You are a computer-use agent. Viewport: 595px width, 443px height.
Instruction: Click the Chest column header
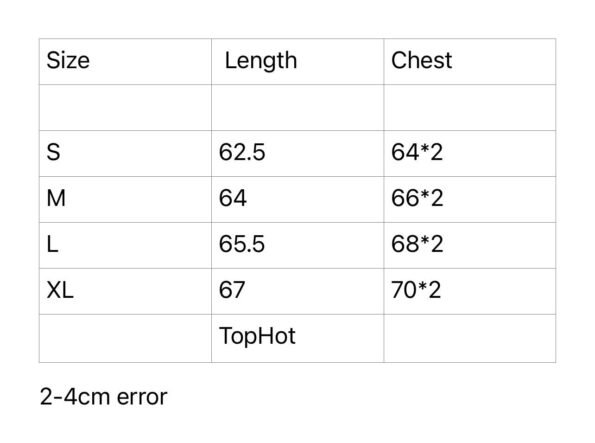coord(470,61)
